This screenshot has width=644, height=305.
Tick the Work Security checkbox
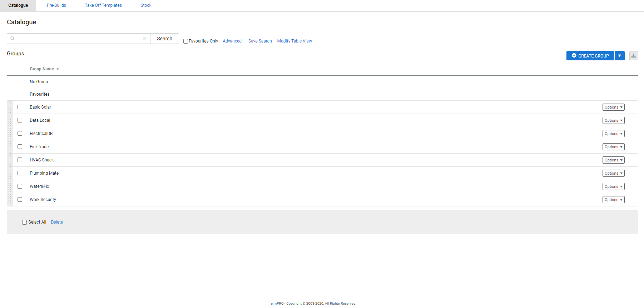20,200
